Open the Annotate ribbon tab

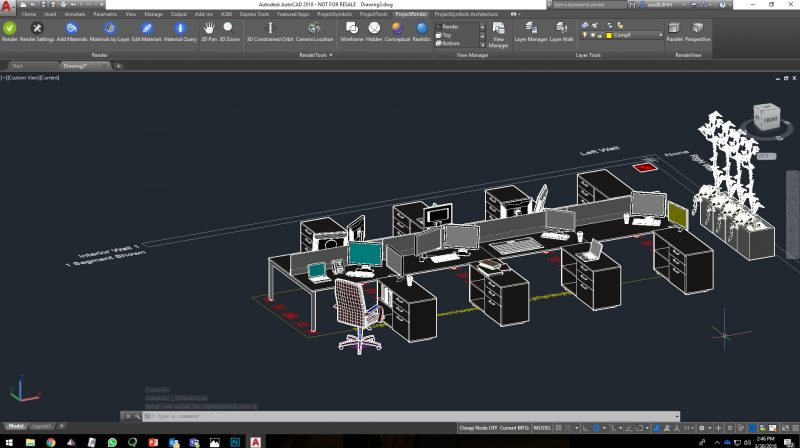point(75,15)
